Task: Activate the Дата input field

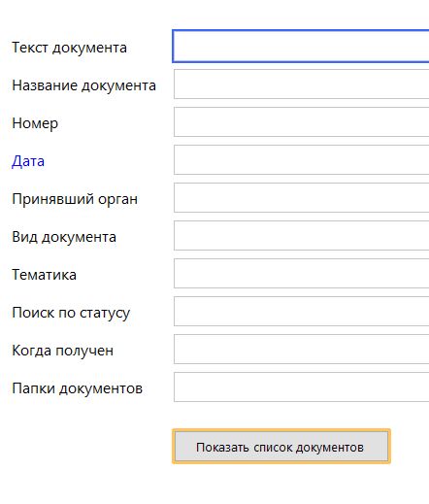Action: 302,160
